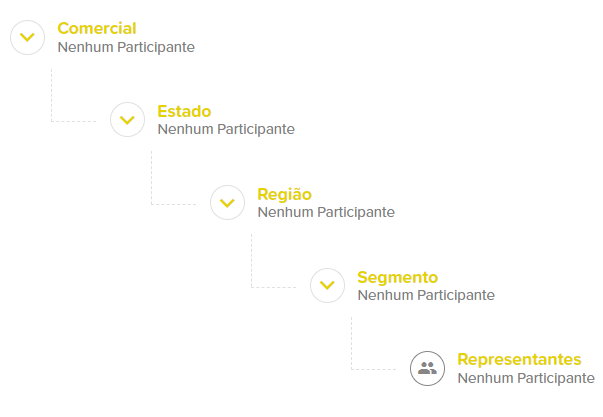Open the Estado hierarchy level
The width and height of the screenshot is (603, 417).
[x=184, y=111]
